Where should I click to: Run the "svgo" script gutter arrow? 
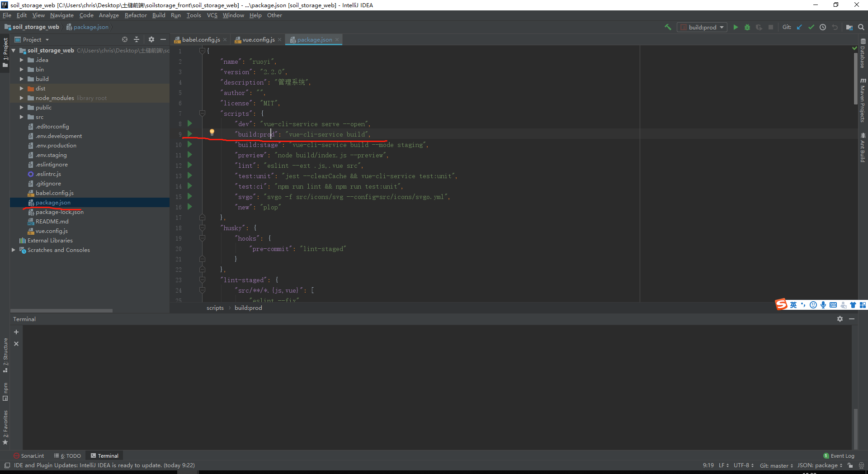(x=190, y=196)
